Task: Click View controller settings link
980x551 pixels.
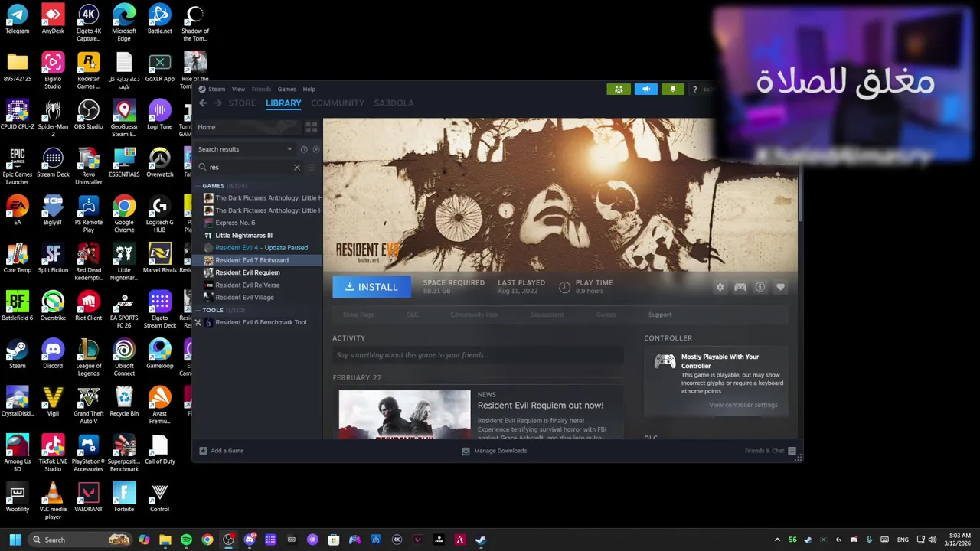Action: coord(743,405)
